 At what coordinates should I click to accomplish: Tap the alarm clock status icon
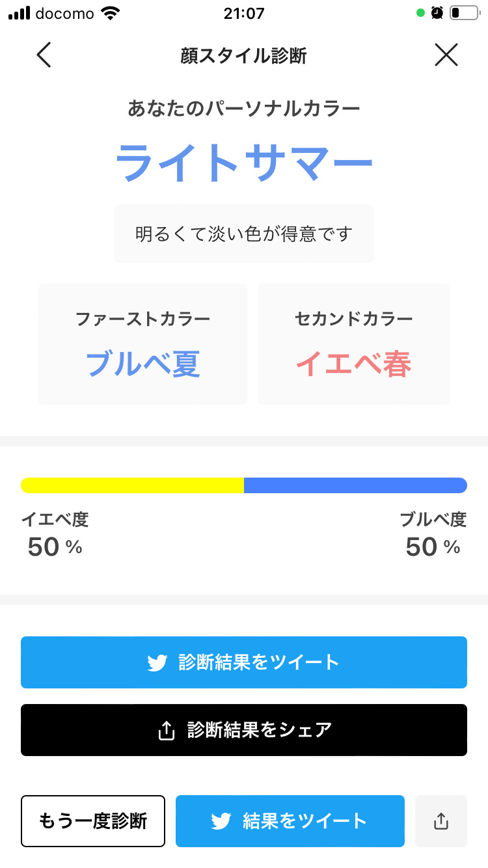[x=437, y=13]
